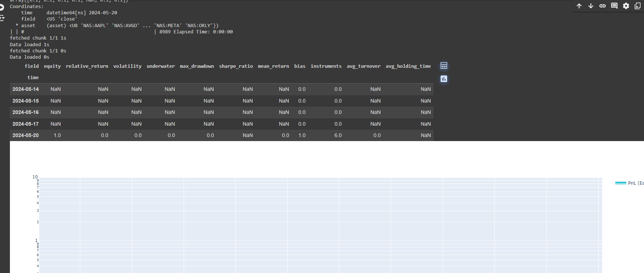
Task: Click the 'Data loaded 1s' output line
Action: (x=30, y=45)
